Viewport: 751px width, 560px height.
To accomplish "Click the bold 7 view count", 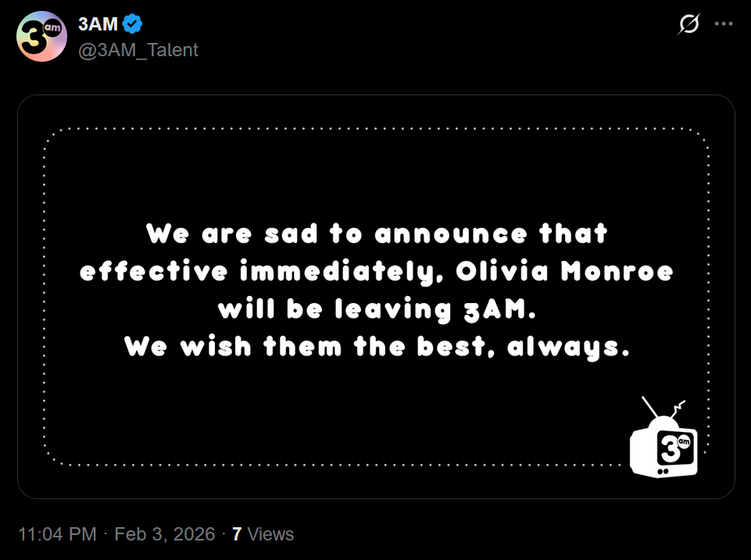I will coord(237,534).
